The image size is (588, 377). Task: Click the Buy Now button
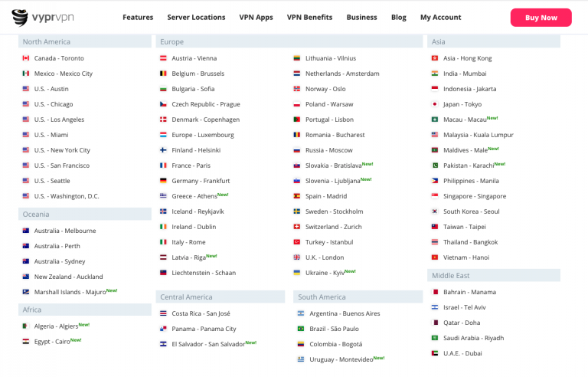[541, 18]
